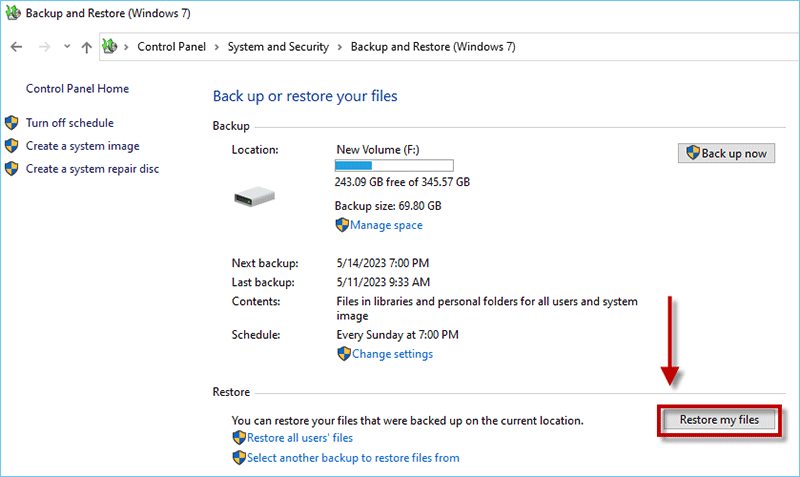Click the disk space usage bar
The image size is (800, 477).
point(394,165)
